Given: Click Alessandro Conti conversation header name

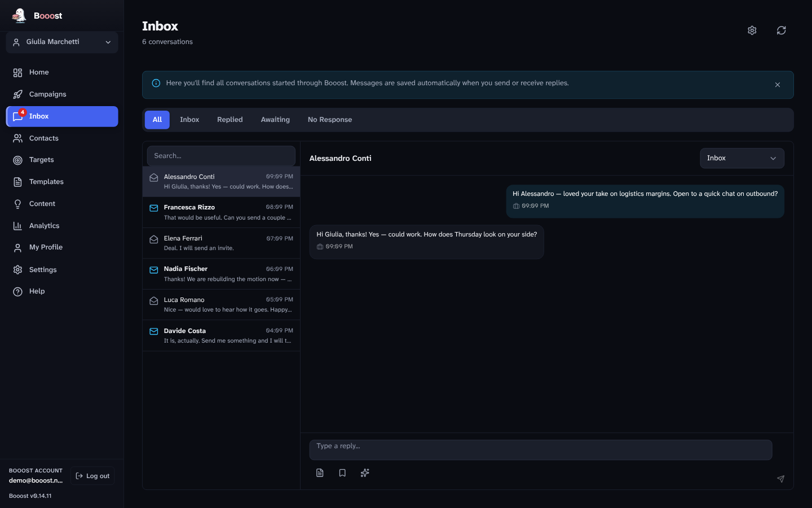Looking at the screenshot, I should (x=341, y=158).
